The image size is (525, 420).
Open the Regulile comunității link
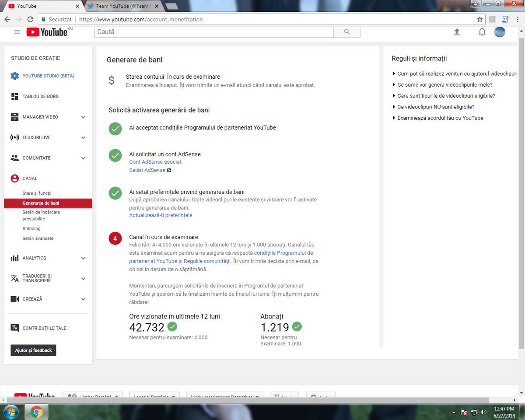[x=207, y=261]
